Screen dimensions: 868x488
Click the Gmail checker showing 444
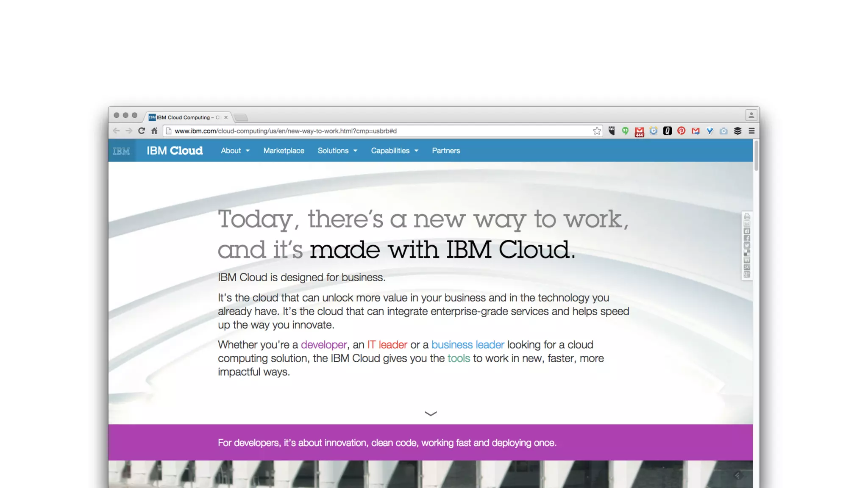point(639,132)
